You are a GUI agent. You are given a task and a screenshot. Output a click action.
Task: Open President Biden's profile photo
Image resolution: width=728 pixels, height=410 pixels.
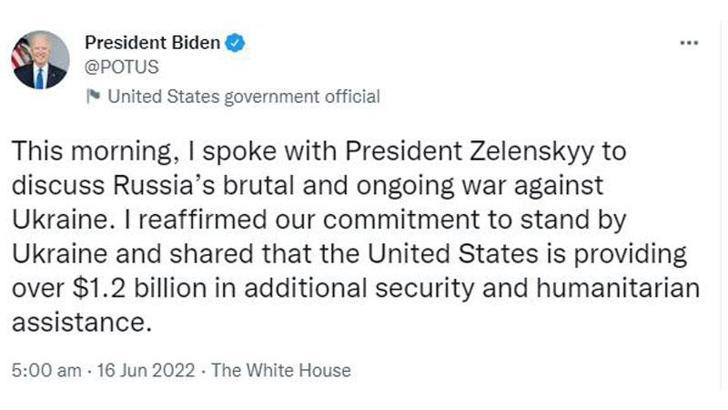click(40, 60)
